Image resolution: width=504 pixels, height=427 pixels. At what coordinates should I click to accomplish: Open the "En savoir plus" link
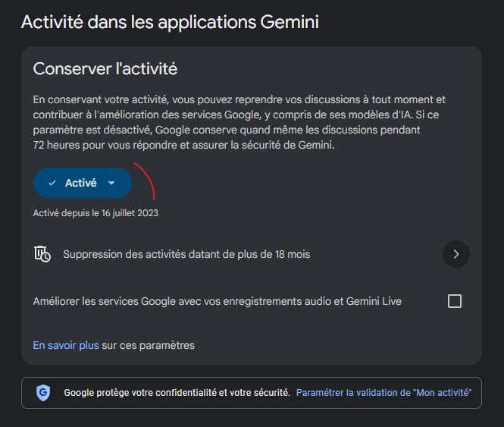[x=66, y=345]
